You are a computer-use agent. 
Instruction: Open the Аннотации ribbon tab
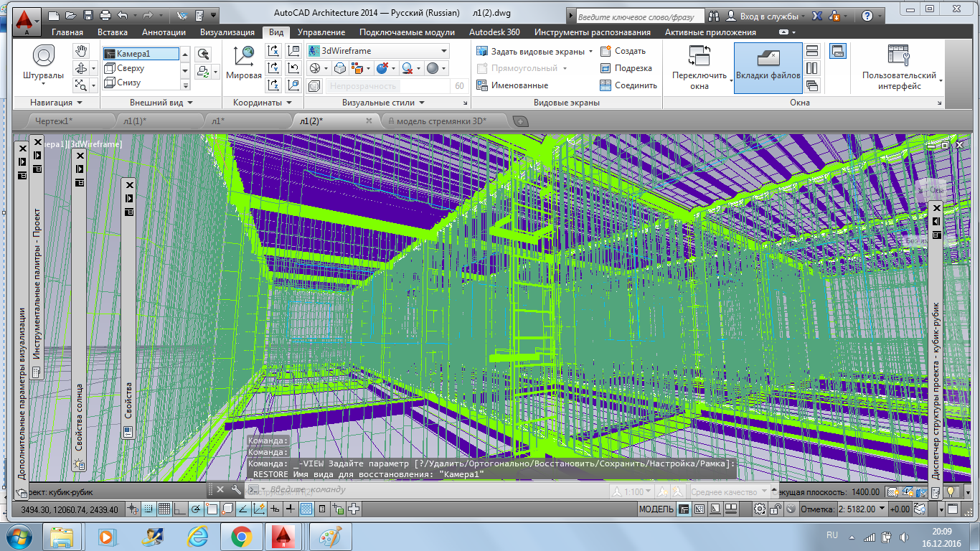click(164, 32)
